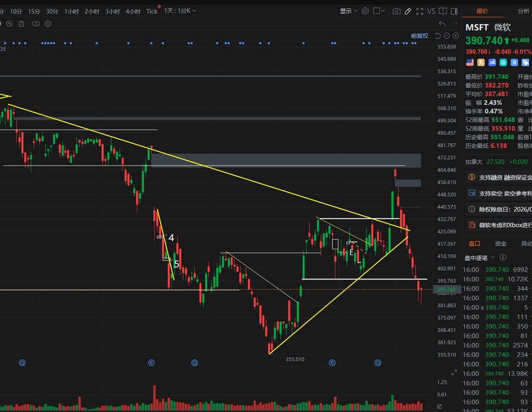Switch to 3小时 timeframe
The width and height of the screenshot is (532, 412).
113,12
